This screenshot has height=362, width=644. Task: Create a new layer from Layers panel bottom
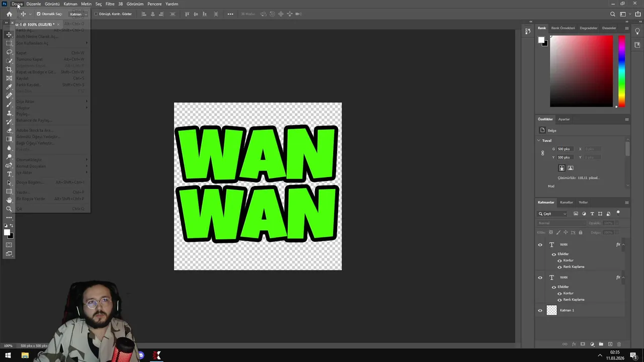coord(610,344)
